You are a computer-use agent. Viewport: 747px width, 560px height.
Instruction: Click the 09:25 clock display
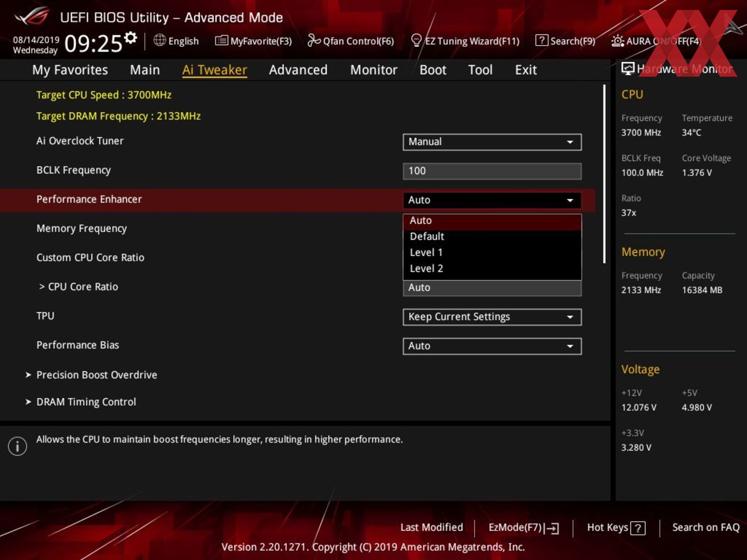[93, 43]
